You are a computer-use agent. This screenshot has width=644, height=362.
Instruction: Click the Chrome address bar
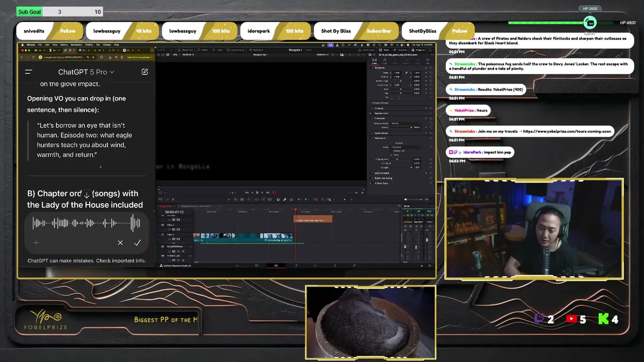[x=68, y=57]
